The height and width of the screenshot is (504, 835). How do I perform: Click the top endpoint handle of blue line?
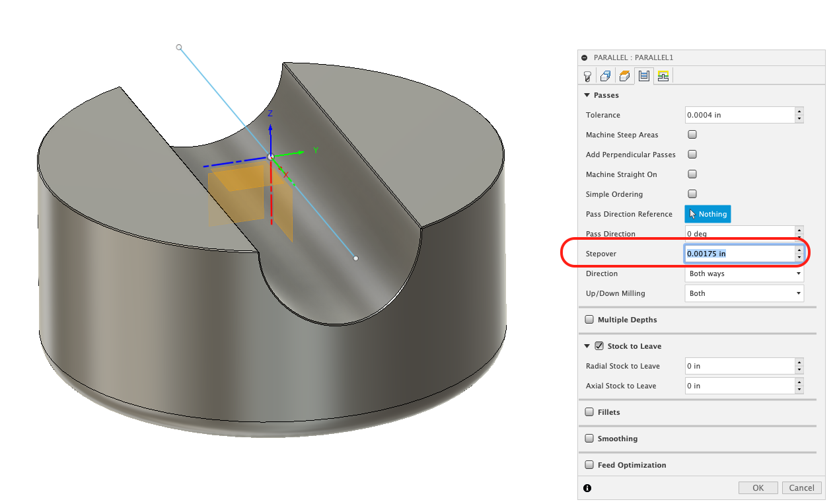coord(179,47)
